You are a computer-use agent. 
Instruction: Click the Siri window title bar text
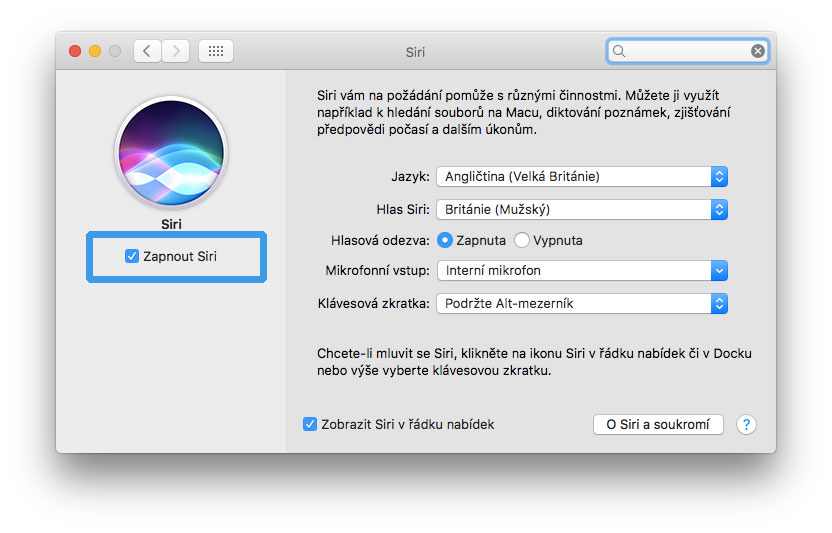[x=415, y=51]
